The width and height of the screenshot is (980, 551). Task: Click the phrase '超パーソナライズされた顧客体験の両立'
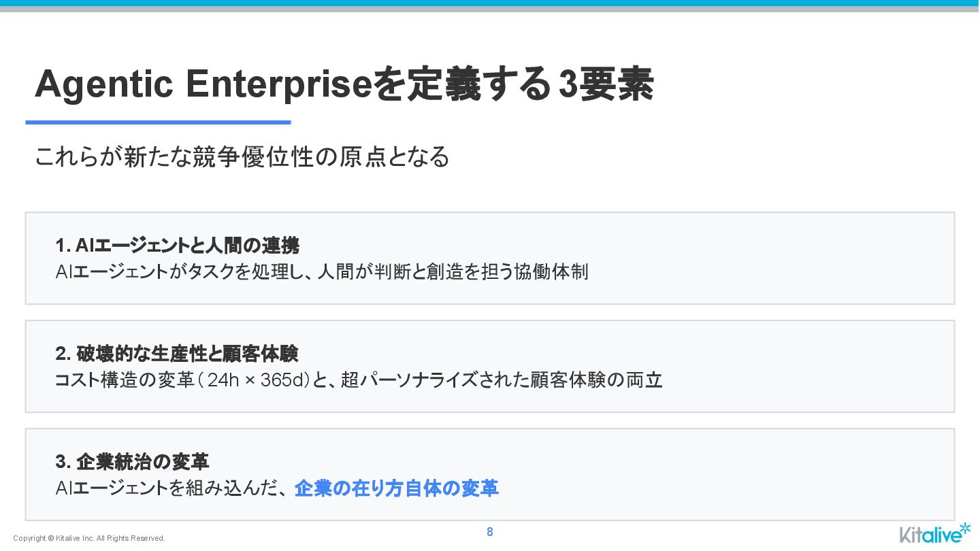pos(502,380)
